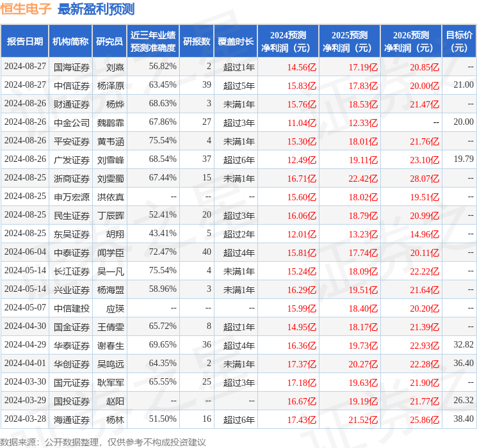
Task: Click 2026 profit value 23.10亿
Action: tap(424, 160)
